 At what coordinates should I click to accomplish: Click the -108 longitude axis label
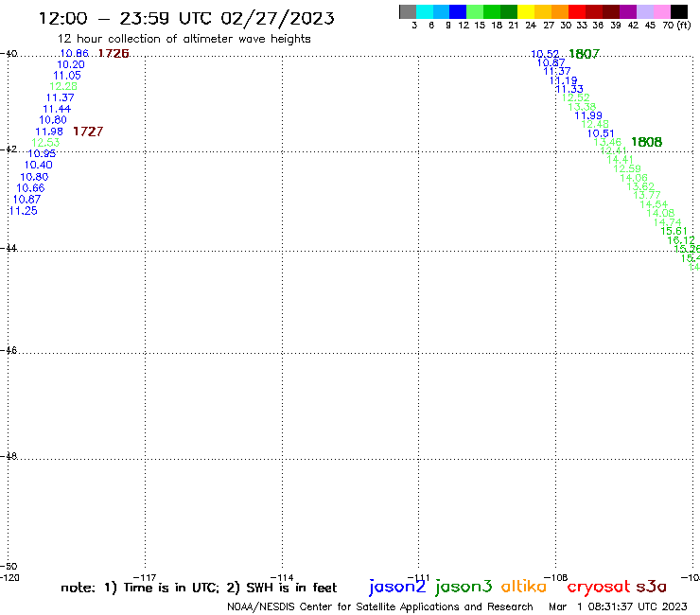pyautogui.click(x=556, y=577)
